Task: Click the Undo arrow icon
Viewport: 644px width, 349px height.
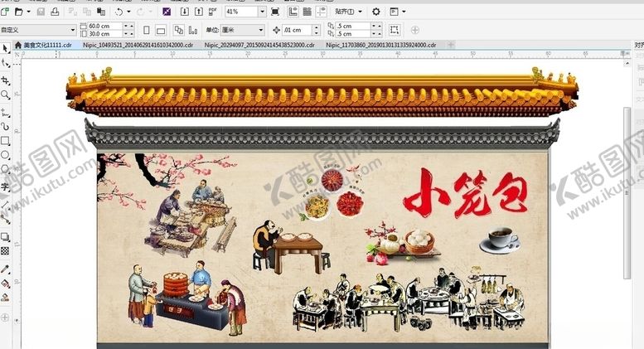Action: coord(119,12)
